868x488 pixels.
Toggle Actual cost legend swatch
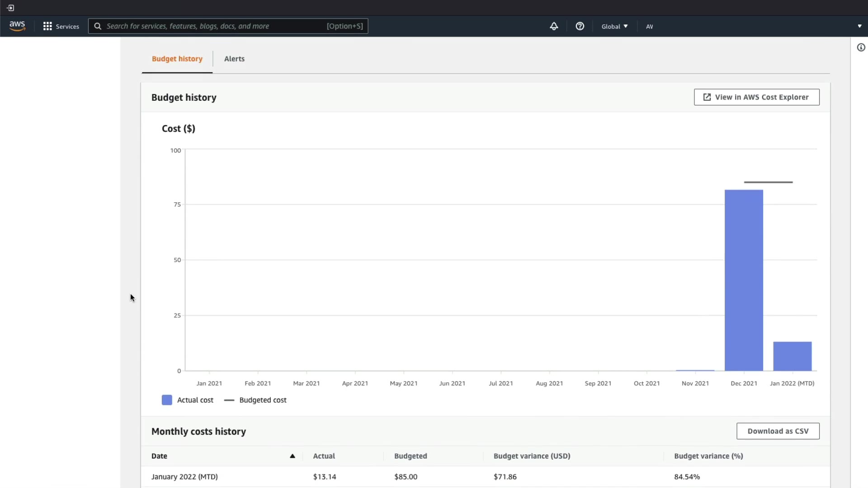pyautogui.click(x=167, y=400)
